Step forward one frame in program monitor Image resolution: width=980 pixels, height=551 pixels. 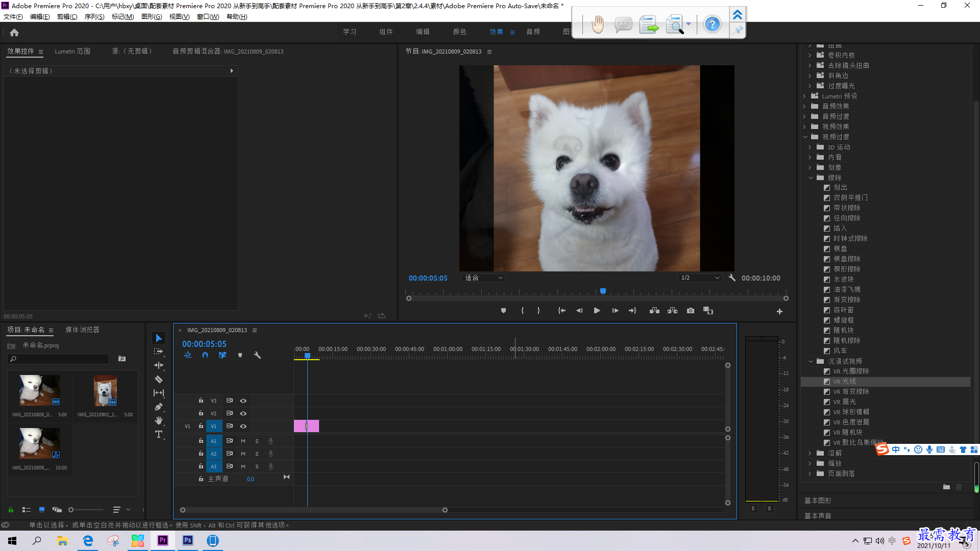click(615, 311)
